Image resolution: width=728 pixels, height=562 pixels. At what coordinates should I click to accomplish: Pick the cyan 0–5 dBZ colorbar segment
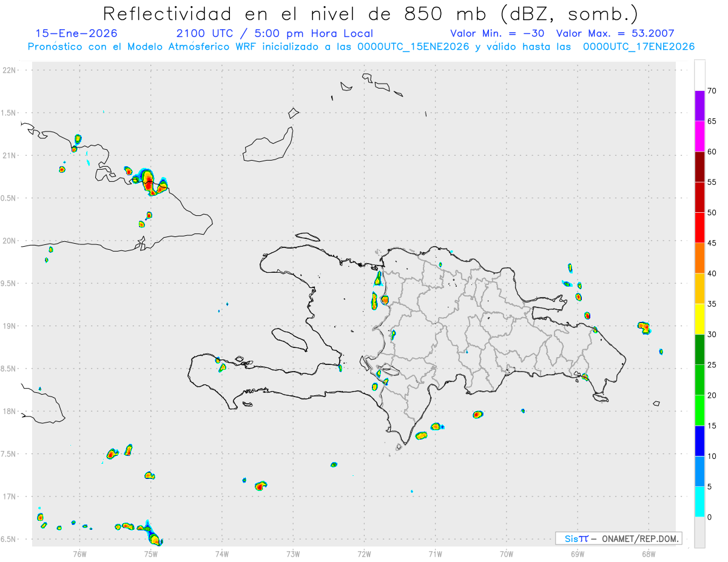[699, 502]
